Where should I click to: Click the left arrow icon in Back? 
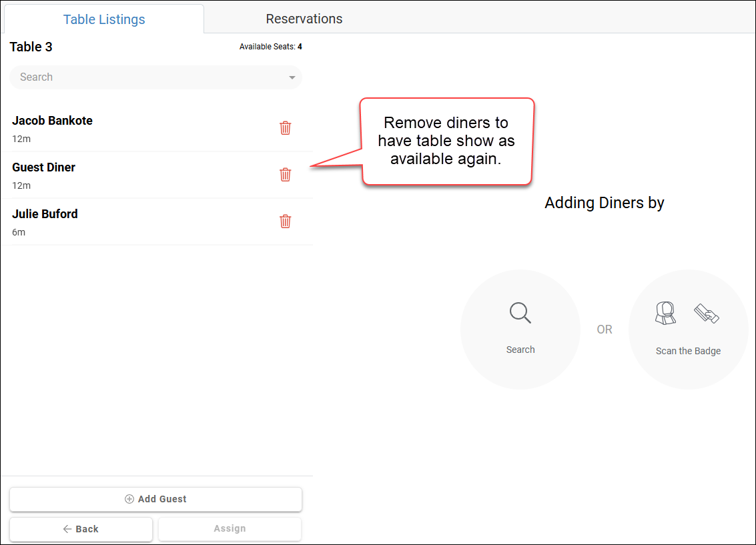pos(67,529)
